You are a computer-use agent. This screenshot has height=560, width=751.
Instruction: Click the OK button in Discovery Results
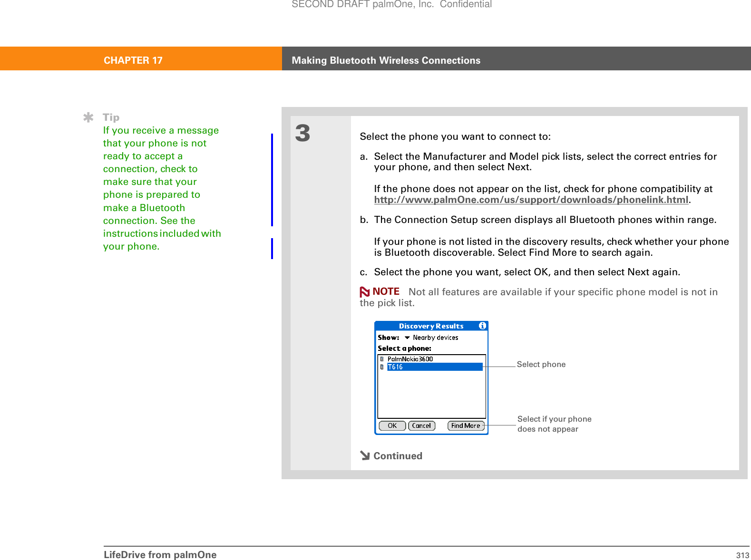(x=392, y=426)
